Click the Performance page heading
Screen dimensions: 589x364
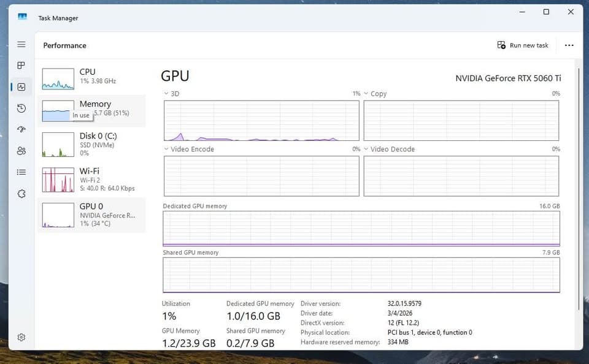[64, 45]
